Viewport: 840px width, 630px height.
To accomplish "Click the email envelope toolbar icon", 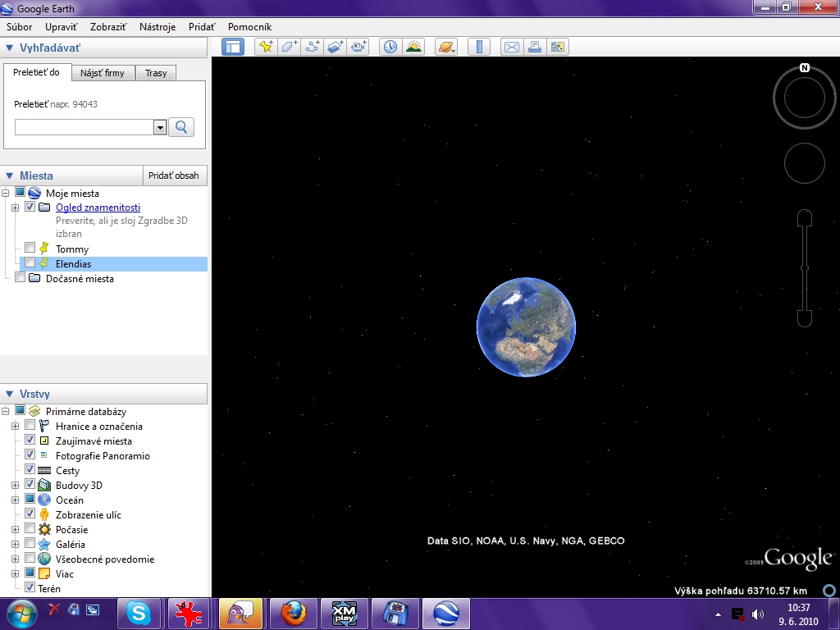I will pos(512,47).
